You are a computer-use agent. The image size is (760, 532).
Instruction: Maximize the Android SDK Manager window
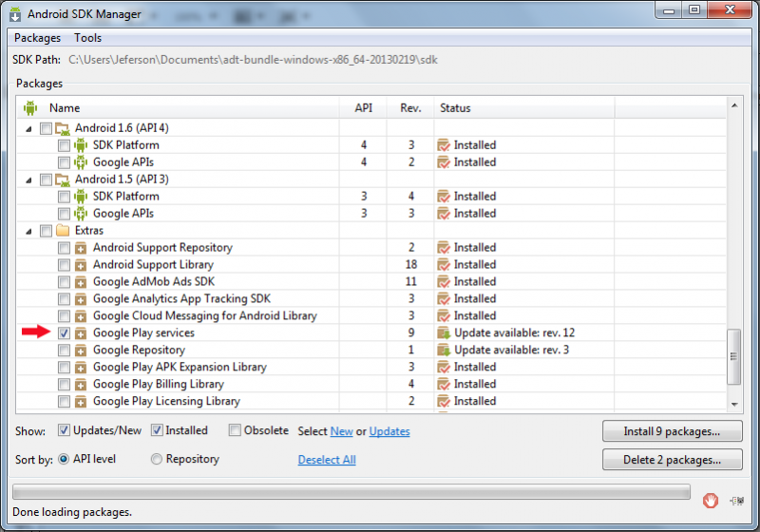coord(694,9)
